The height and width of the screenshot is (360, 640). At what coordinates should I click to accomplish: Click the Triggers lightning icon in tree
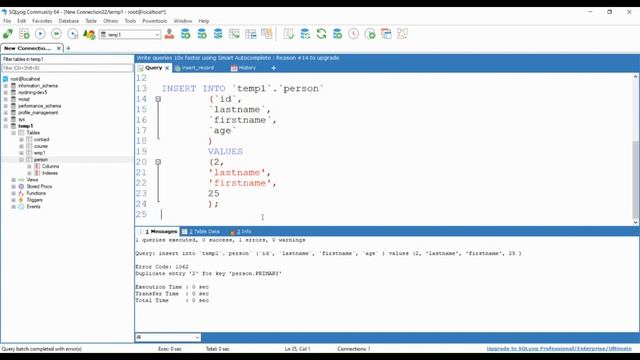pyautogui.click(x=21, y=200)
